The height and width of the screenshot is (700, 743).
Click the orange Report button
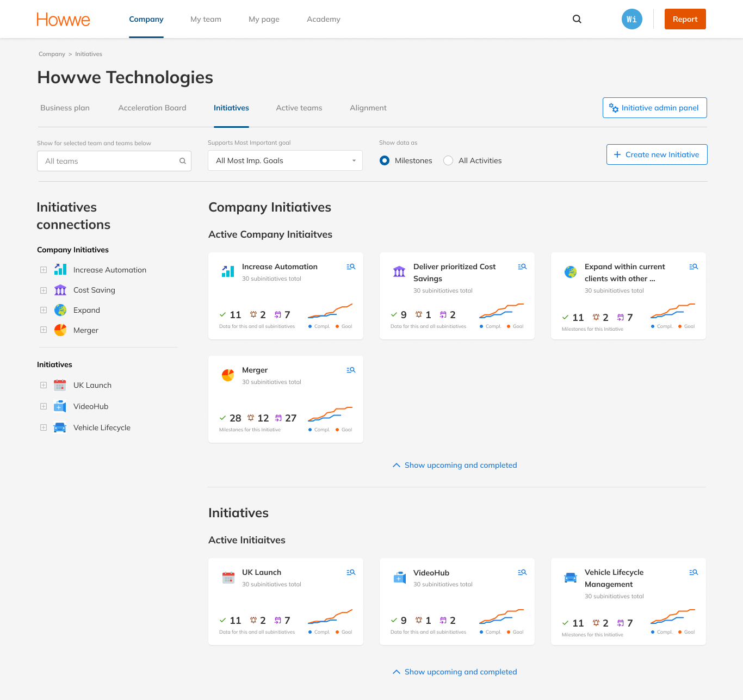(x=685, y=19)
